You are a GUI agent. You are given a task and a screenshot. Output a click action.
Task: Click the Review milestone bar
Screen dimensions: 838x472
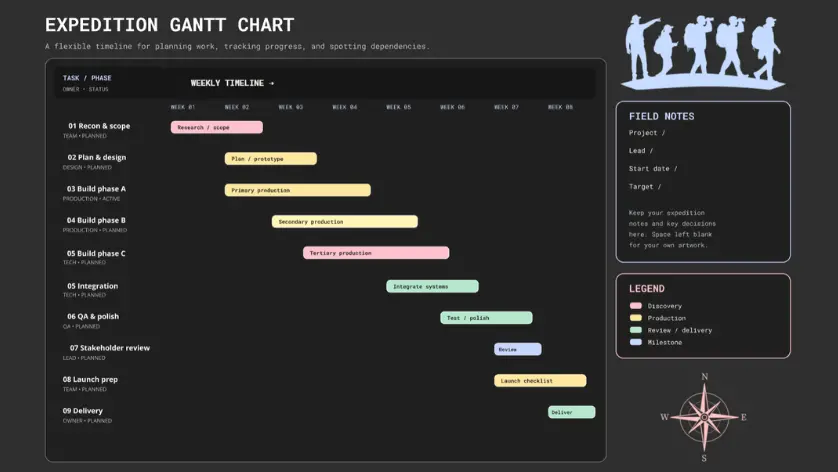pos(518,350)
